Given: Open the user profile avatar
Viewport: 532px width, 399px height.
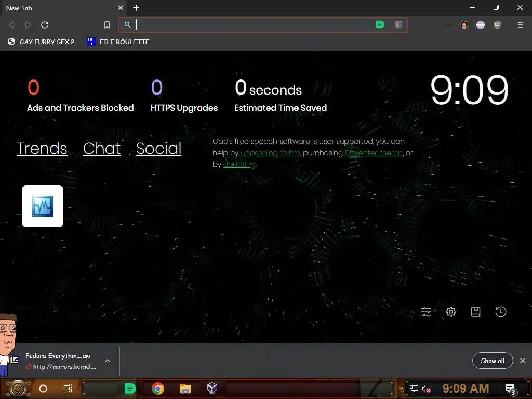Looking at the screenshot, I should tap(464, 25).
